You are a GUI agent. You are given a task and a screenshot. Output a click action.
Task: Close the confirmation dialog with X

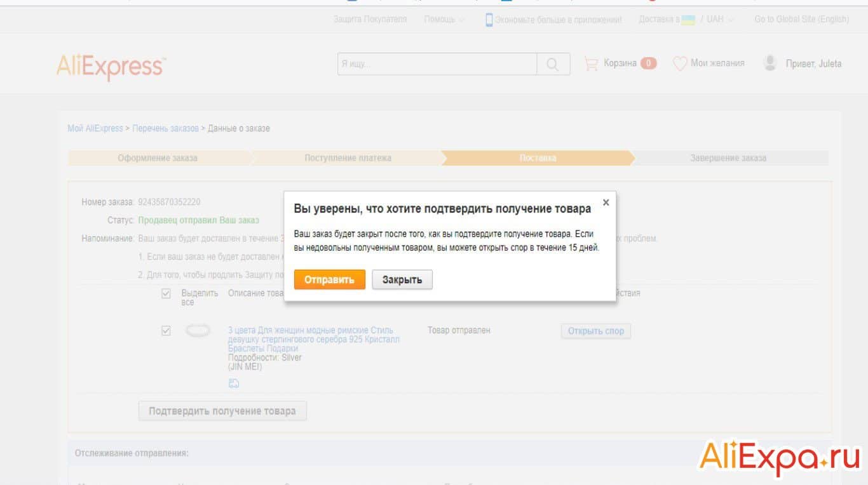pyautogui.click(x=606, y=203)
